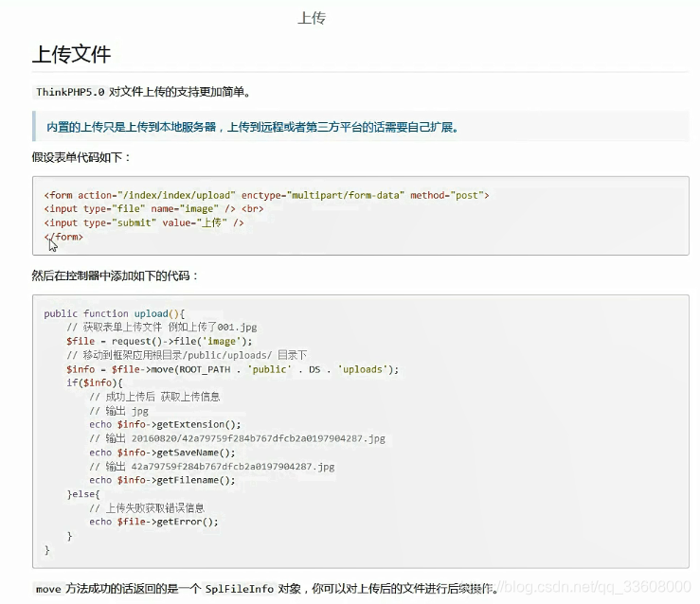Click the line '假设表单代码如下：'
700x604 pixels.
pyautogui.click(x=81, y=157)
